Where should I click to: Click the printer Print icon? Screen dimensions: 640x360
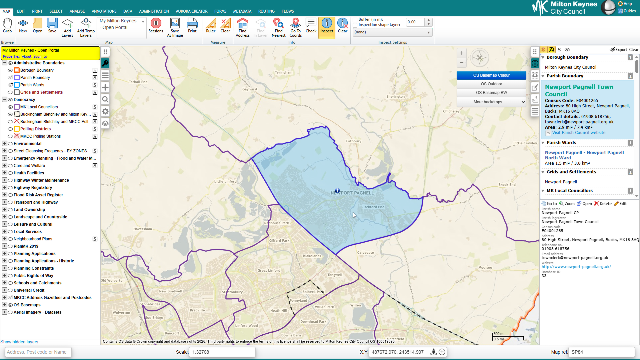[192, 25]
